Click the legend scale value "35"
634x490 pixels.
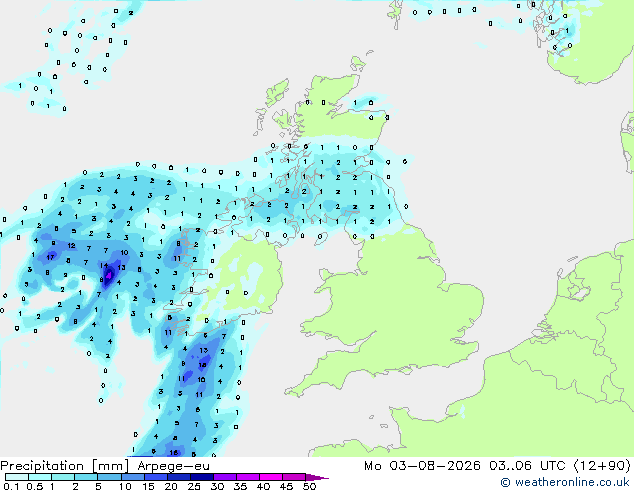(x=240, y=486)
